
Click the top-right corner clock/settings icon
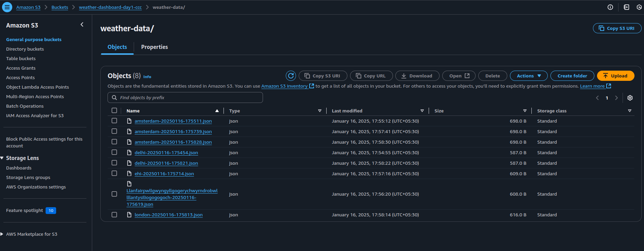pyautogui.click(x=639, y=7)
